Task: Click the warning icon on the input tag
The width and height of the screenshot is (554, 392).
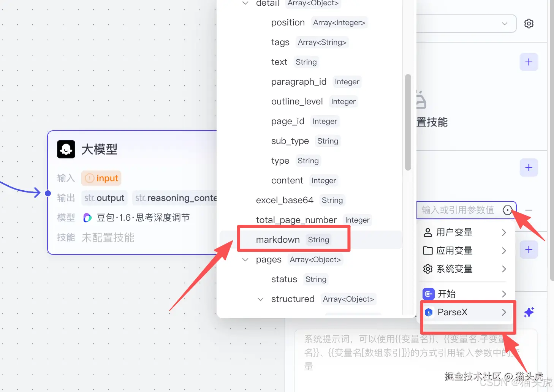Action: (x=89, y=178)
